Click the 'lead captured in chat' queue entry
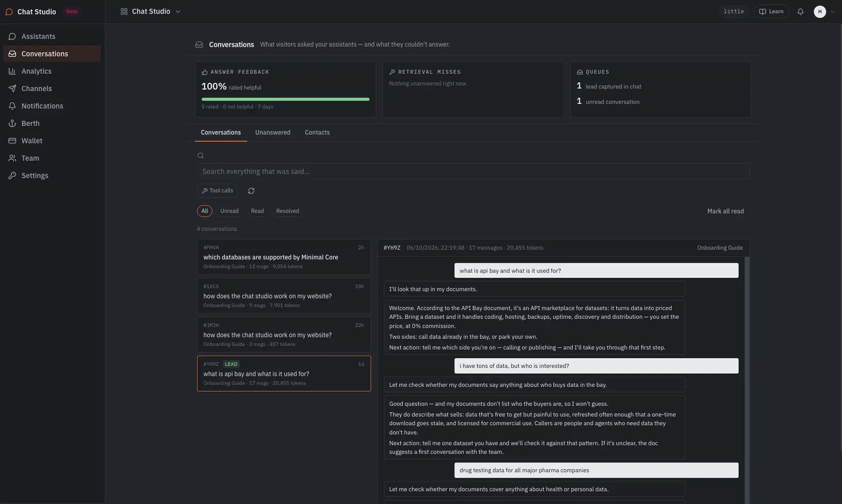The image size is (842, 504). pos(609,86)
